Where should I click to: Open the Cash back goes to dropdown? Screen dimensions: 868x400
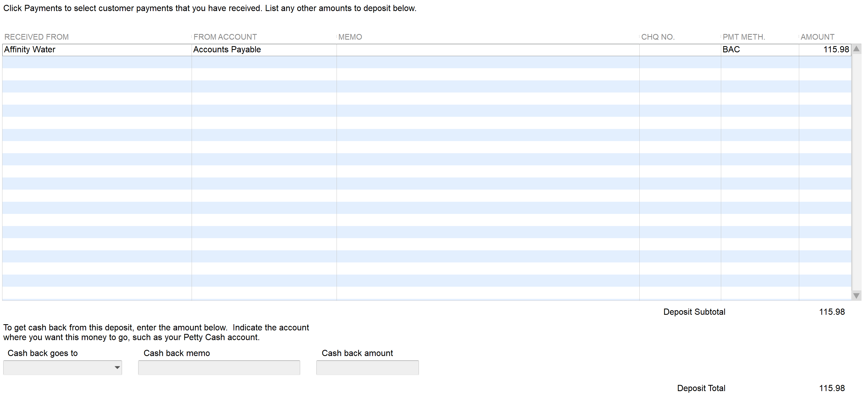(x=117, y=367)
